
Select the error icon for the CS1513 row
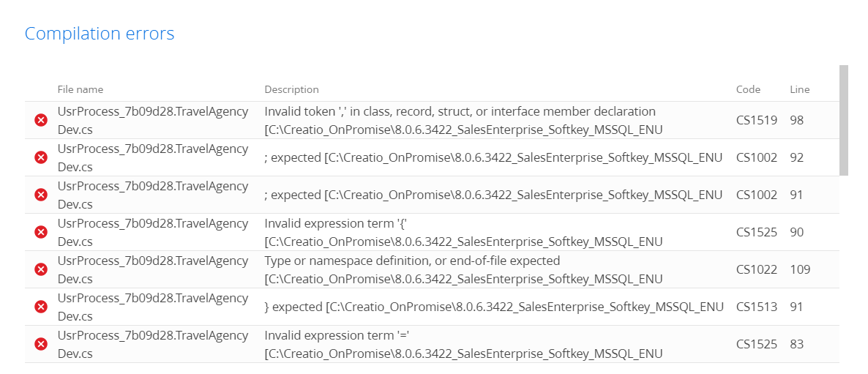[x=41, y=307]
